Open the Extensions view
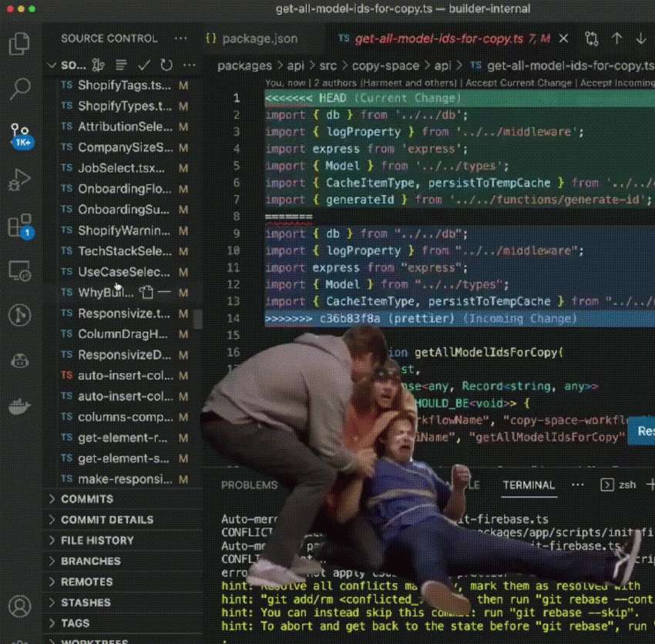Viewport: 655px width, 644px height. (20, 226)
